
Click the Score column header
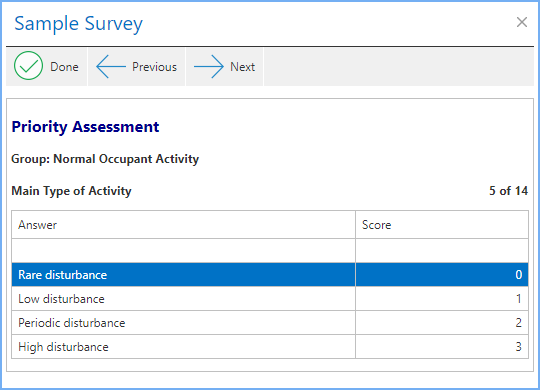click(x=442, y=225)
